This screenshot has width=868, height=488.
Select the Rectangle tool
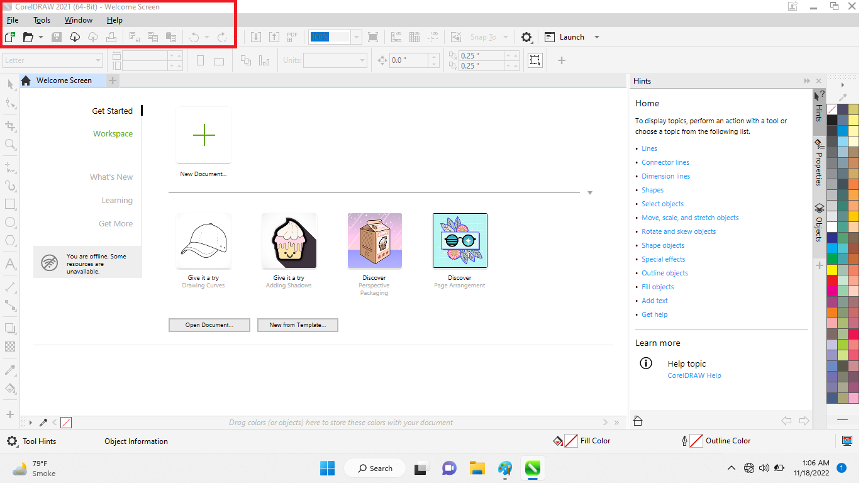[x=10, y=204]
